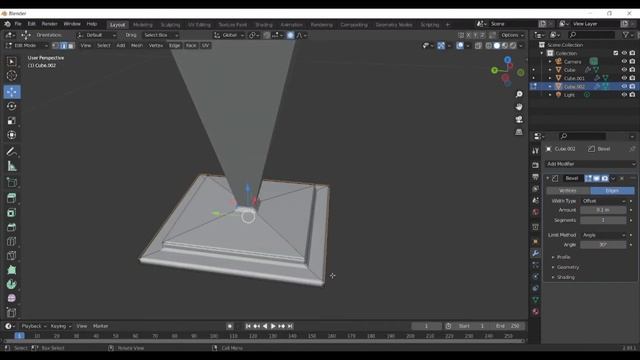Toggle camera view with the camera gizmo

tap(519, 120)
